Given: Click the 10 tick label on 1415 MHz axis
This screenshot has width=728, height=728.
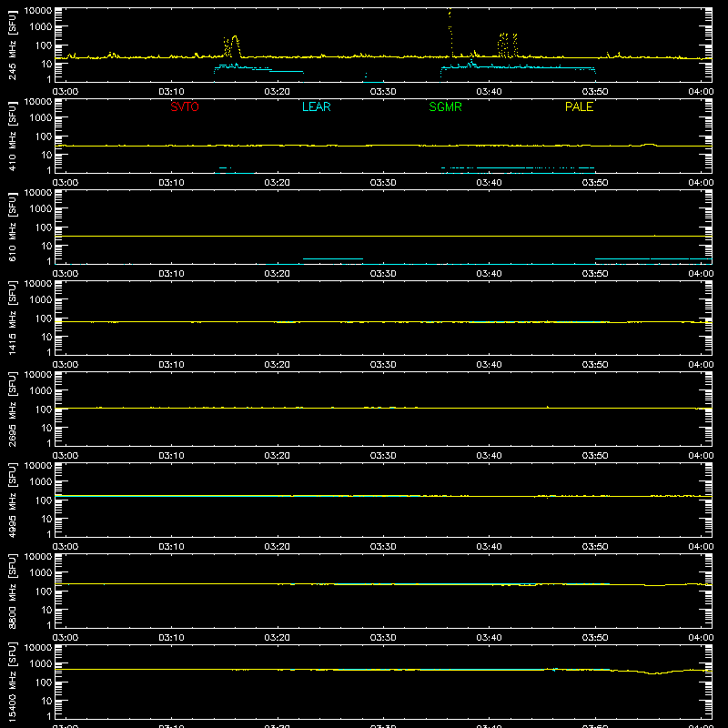Looking at the screenshot, I should pos(46,337).
